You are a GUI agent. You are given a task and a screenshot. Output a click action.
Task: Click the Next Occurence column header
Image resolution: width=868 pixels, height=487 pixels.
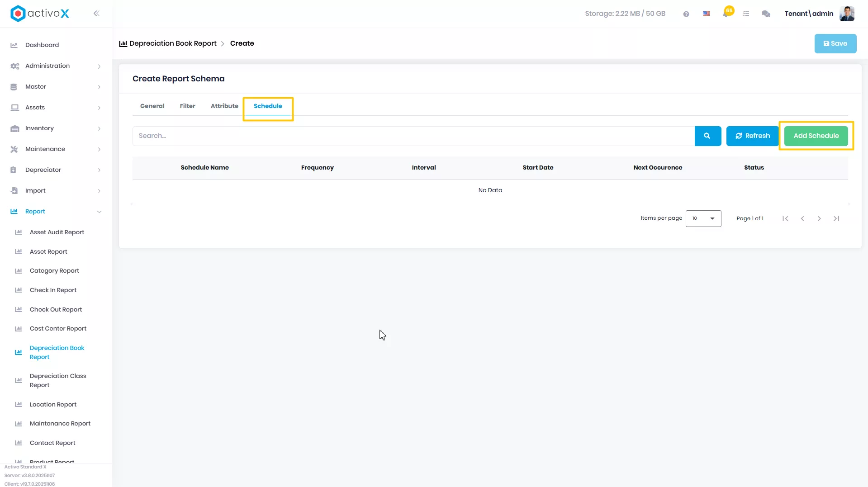tap(658, 167)
